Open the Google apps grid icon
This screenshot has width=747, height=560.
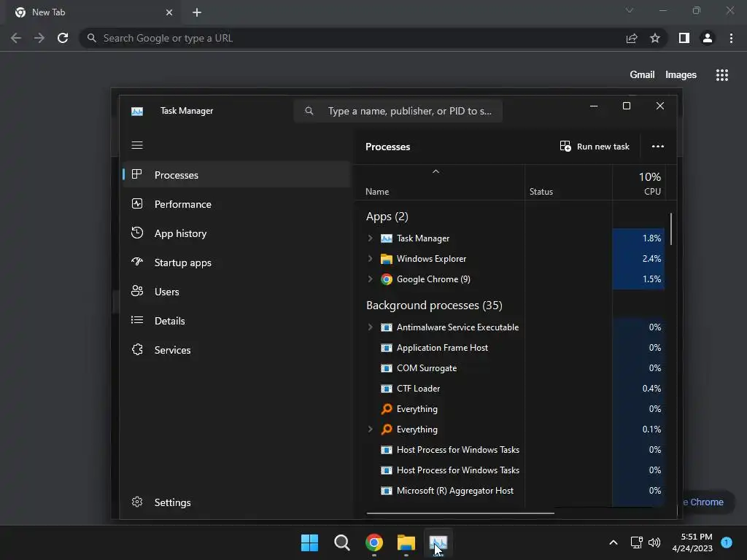[x=722, y=75]
